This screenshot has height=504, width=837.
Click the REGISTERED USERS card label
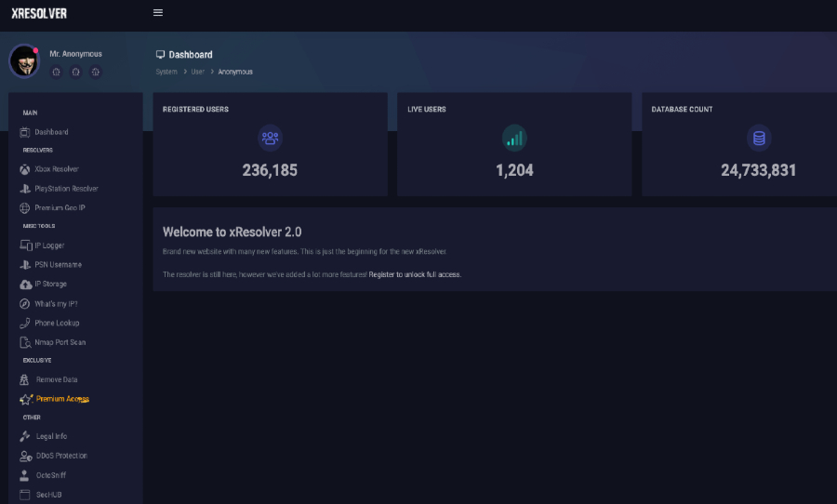(x=195, y=109)
